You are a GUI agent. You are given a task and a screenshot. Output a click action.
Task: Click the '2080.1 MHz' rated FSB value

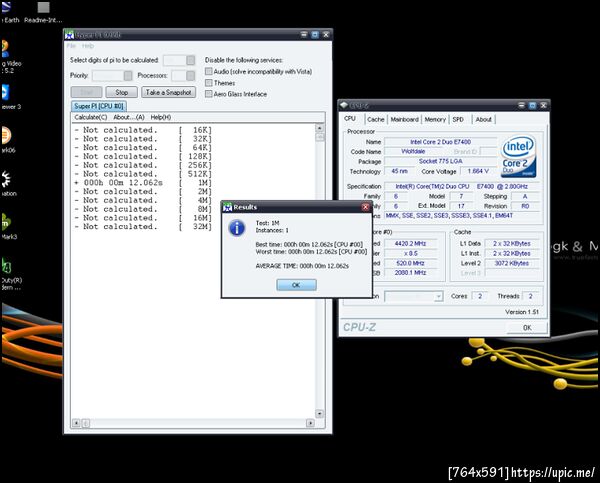click(x=411, y=273)
